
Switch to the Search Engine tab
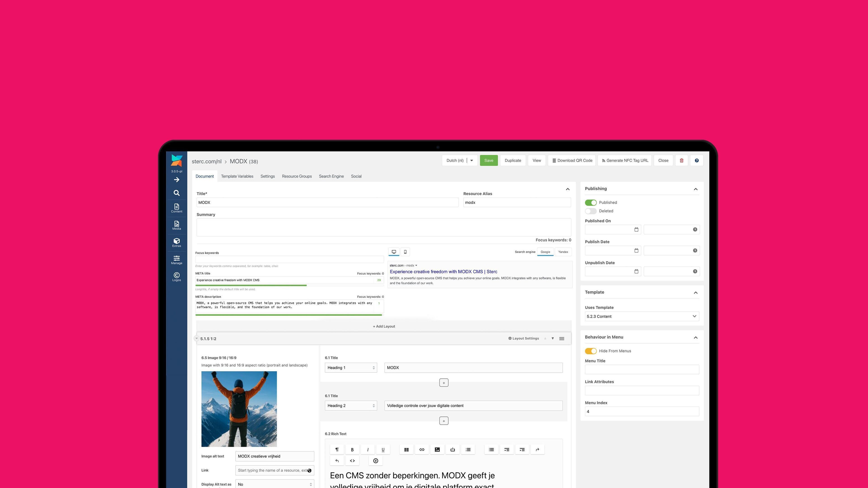click(331, 176)
